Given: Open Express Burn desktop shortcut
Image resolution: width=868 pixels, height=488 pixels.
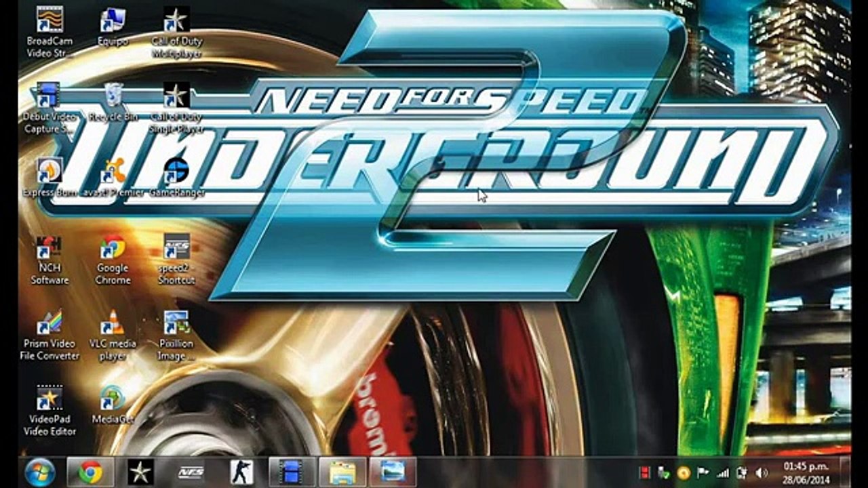Looking at the screenshot, I should [x=50, y=178].
